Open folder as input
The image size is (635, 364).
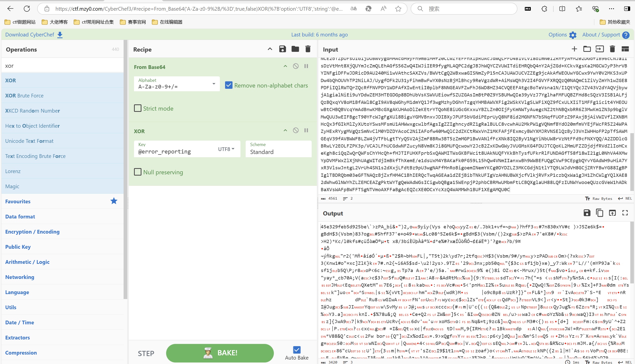(x=587, y=49)
